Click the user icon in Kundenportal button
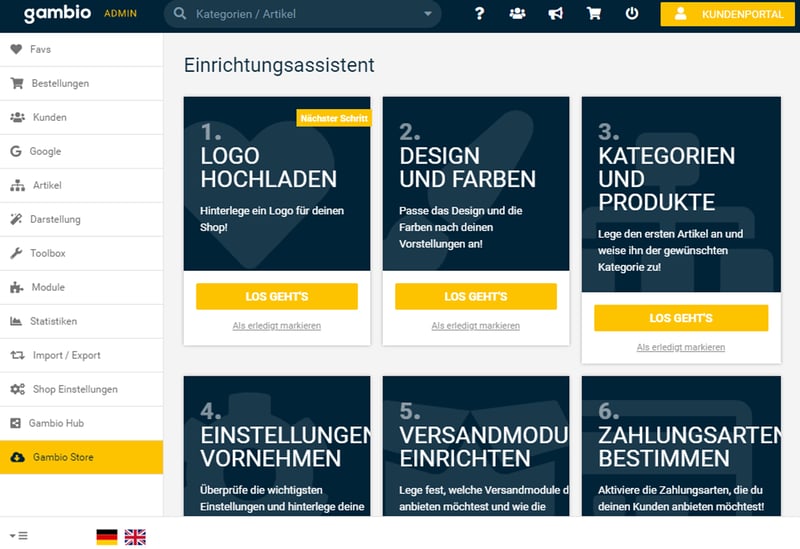This screenshot has height=549, width=800. point(680,14)
